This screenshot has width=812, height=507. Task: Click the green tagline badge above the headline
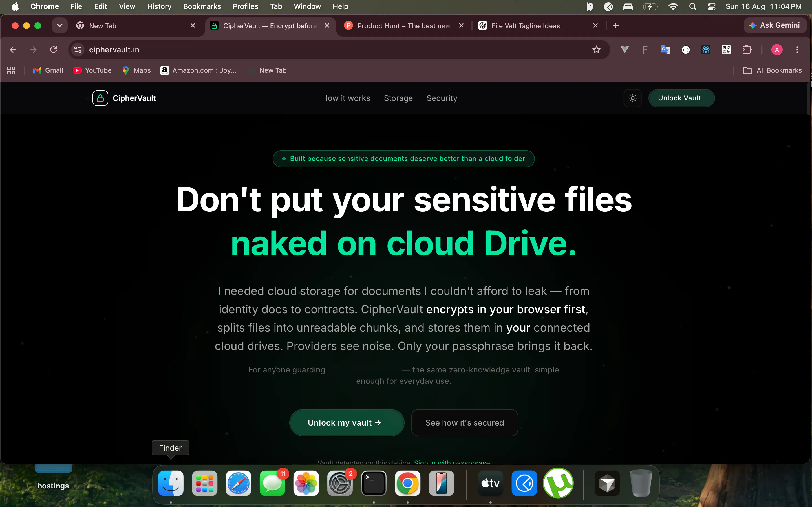click(x=403, y=158)
